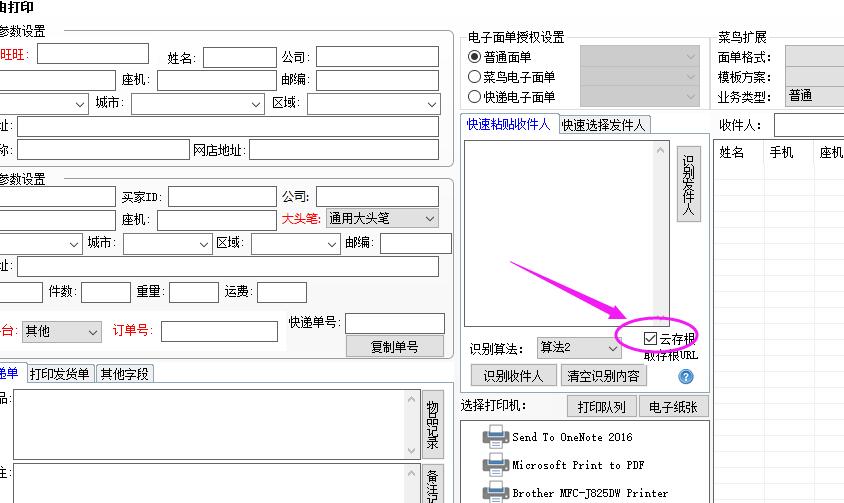
Task: Click the vertical 识别发件人 button
Action: (688, 184)
